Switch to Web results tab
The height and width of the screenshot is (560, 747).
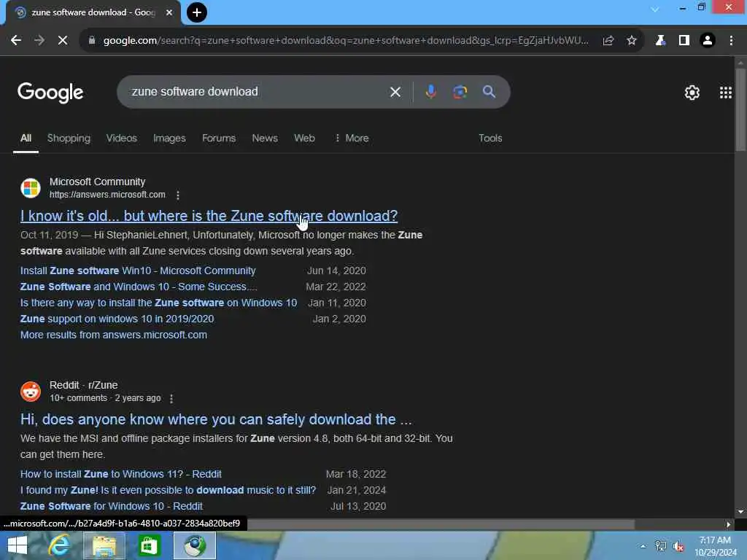tap(304, 138)
